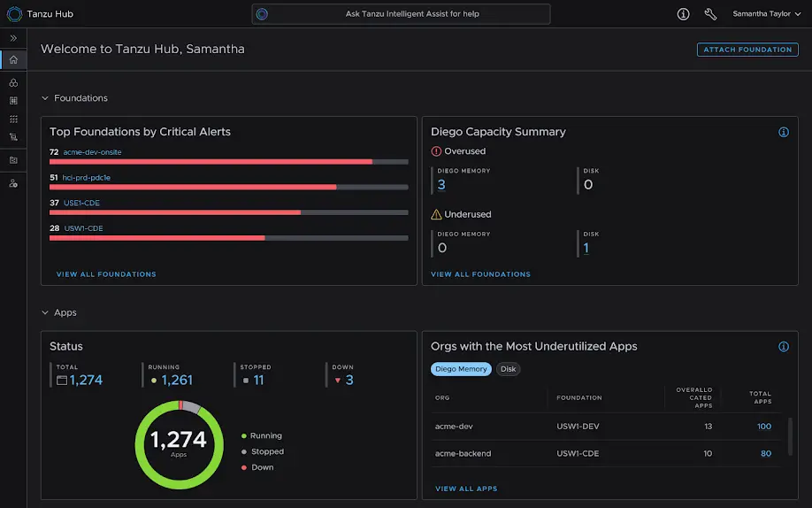Click the Diego Capacity Summary info icon
The height and width of the screenshot is (508, 812).
pyautogui.click(x=783, y=132)
